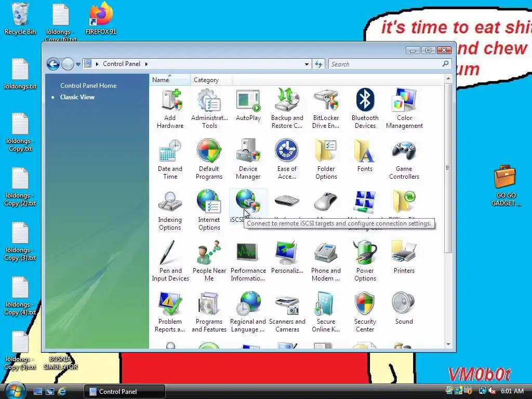
Task: Sort by Name column header
Action: pos(170,79)
